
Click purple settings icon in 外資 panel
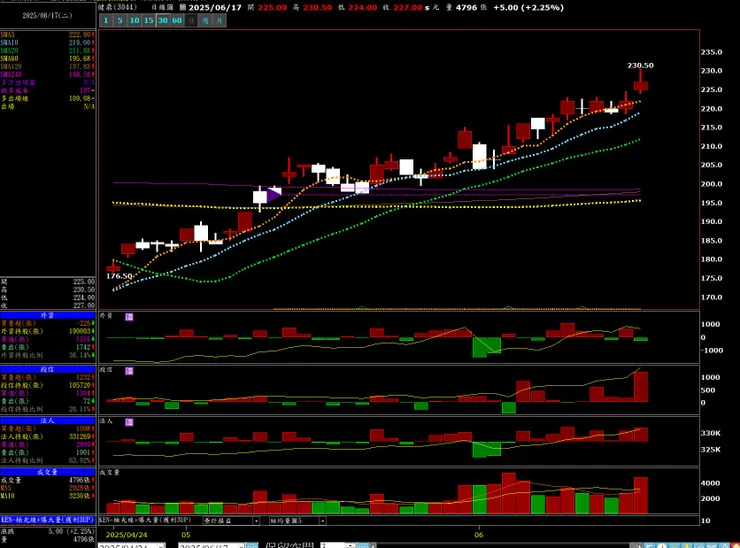[129, 317]
